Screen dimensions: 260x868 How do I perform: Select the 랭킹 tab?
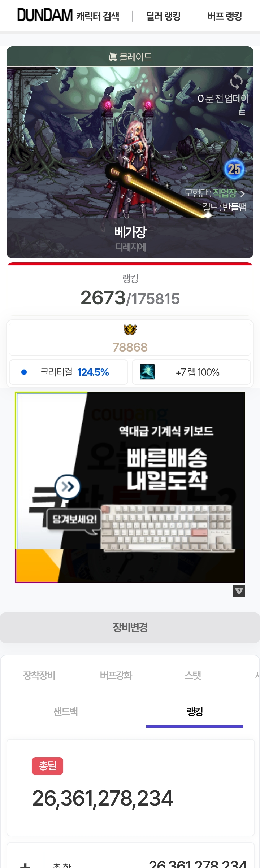[195, 712]
